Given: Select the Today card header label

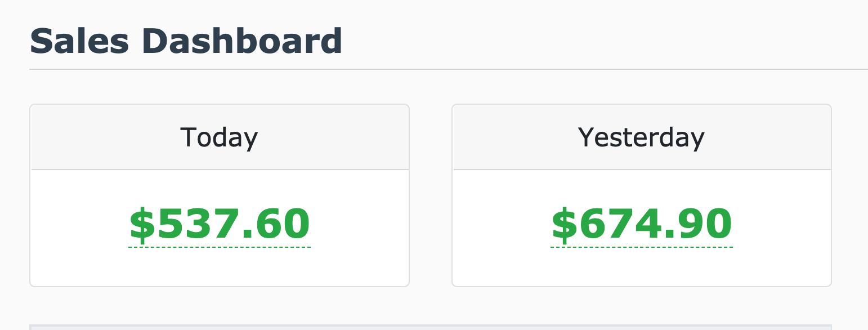Looking at the screenshot, I should [219, 137].
